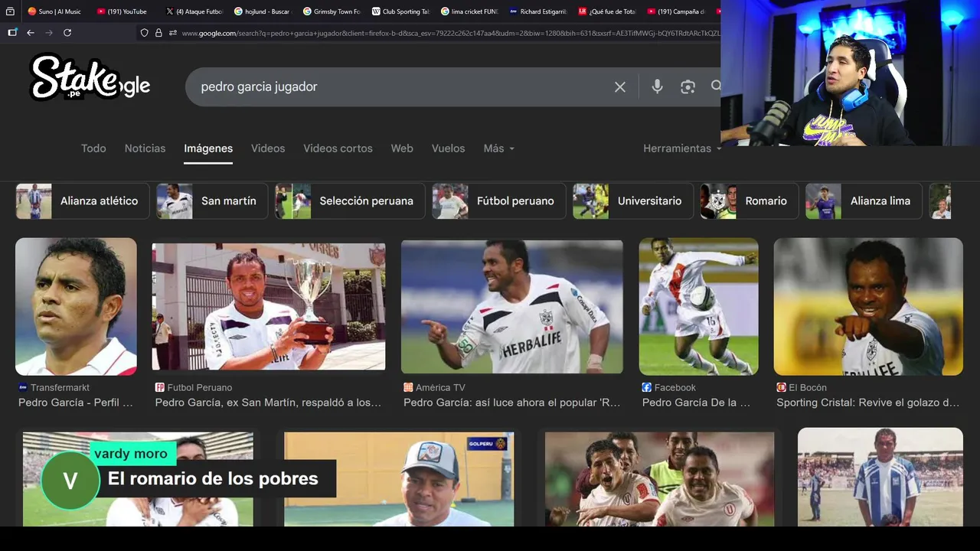Open link Pedro García De la Facebook
Screen dimensions: 980x551
point(697,403)
